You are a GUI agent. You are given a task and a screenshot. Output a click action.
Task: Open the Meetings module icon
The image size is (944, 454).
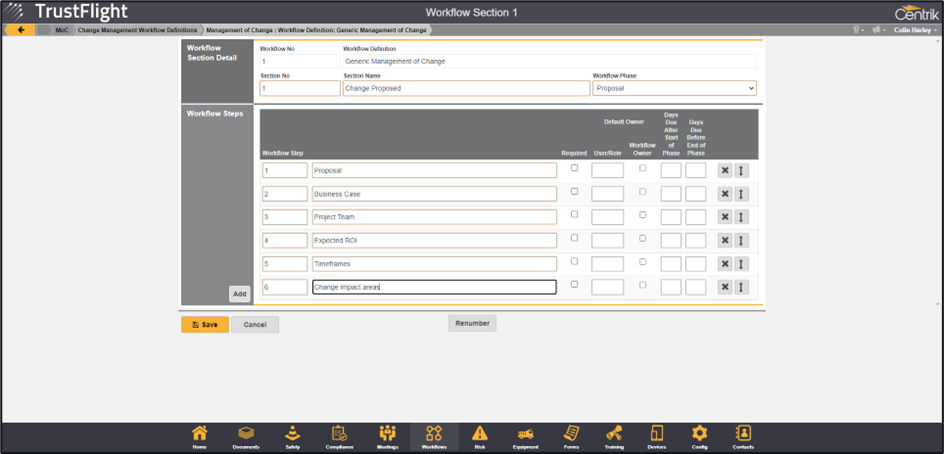[x=387, y=435]
